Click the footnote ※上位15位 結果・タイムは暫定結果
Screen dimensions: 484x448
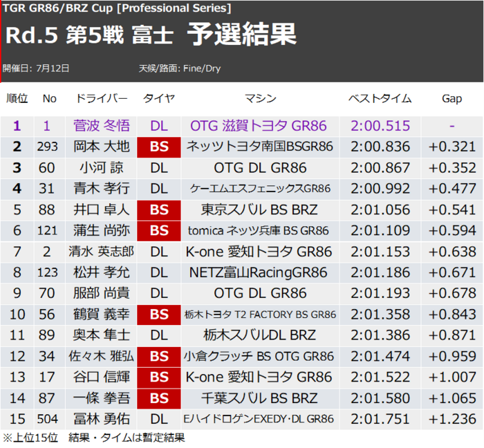[x=94, y=438]
